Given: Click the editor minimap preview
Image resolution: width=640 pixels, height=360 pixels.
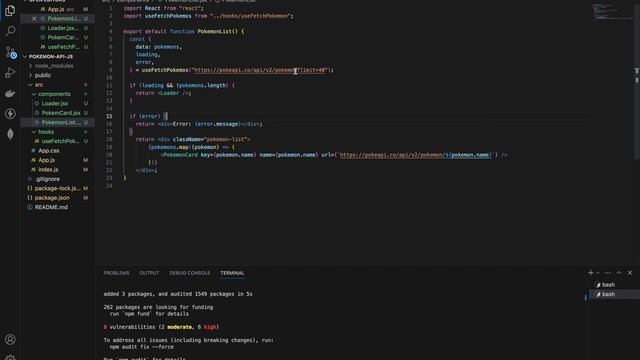Looking at the screenshot, I should click(x=612, y=12).
